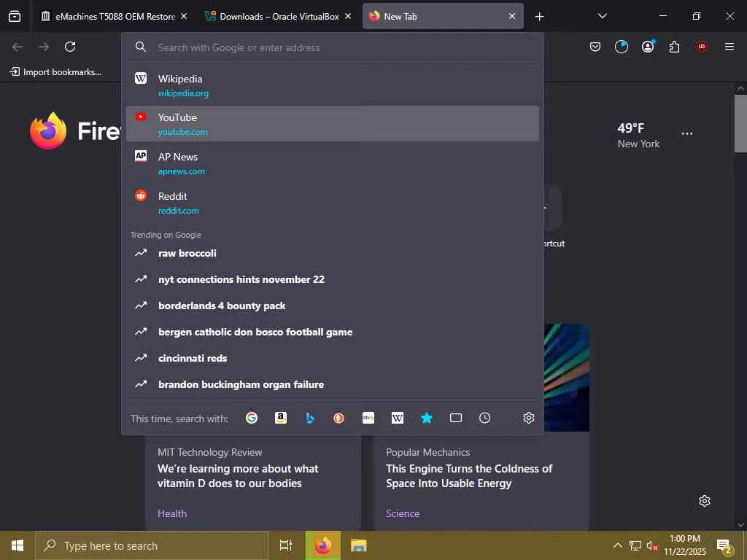This screenshot has height=560, width=747.
Task: Open new tab page customize gear
Action: pyautogui.click(x=705, y=501)
